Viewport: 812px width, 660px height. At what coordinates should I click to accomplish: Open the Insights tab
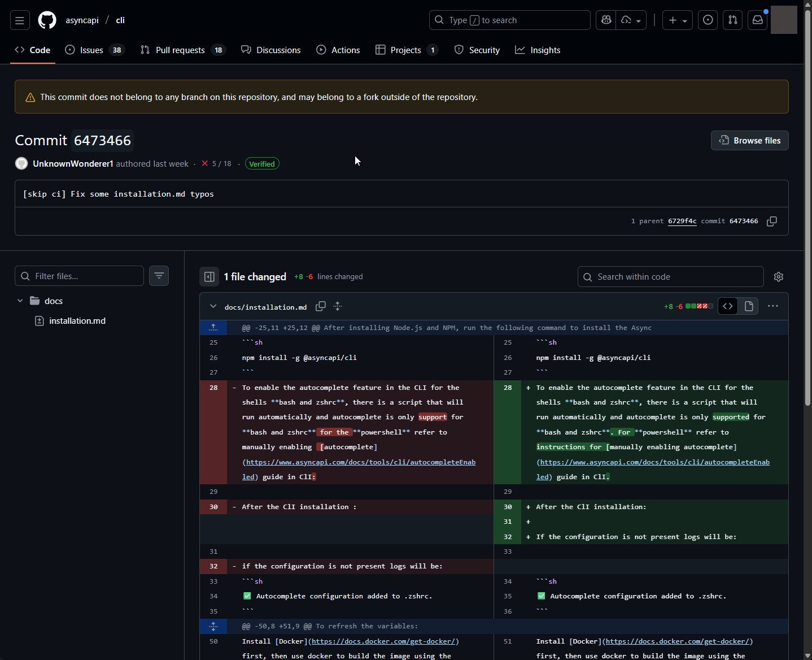[x=538, y=50]
